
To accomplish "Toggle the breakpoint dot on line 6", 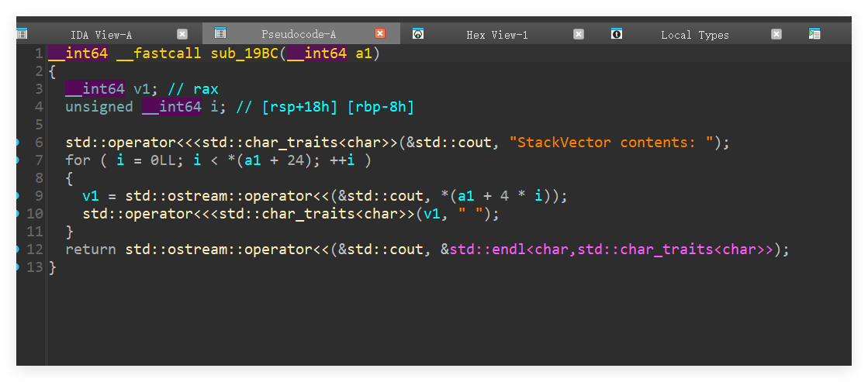I will click(x=17, y=143).
